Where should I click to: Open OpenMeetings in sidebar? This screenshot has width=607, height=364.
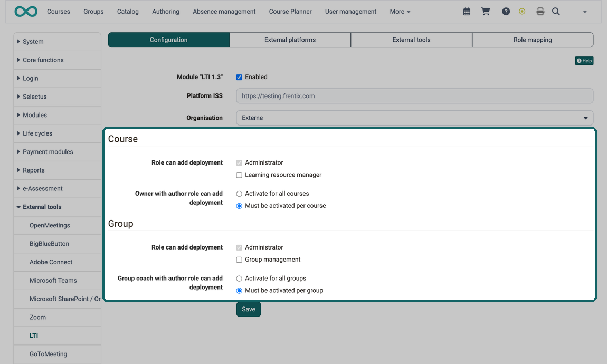pos(58,225)
